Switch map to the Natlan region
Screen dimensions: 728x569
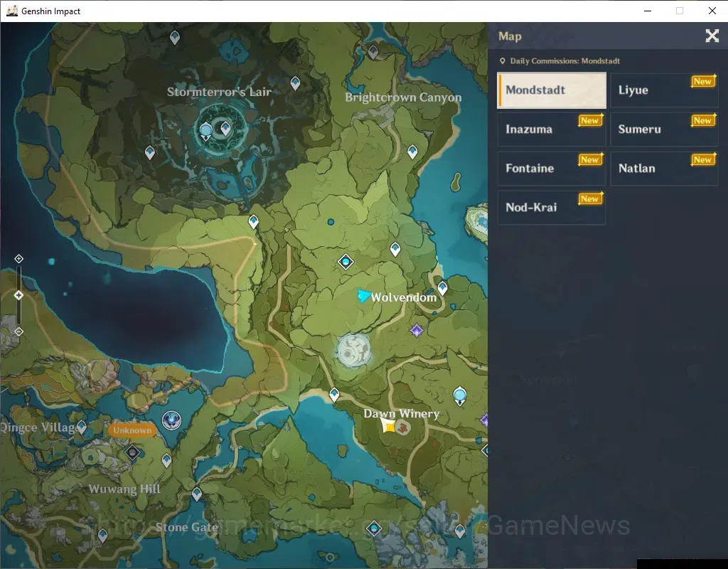665,168
